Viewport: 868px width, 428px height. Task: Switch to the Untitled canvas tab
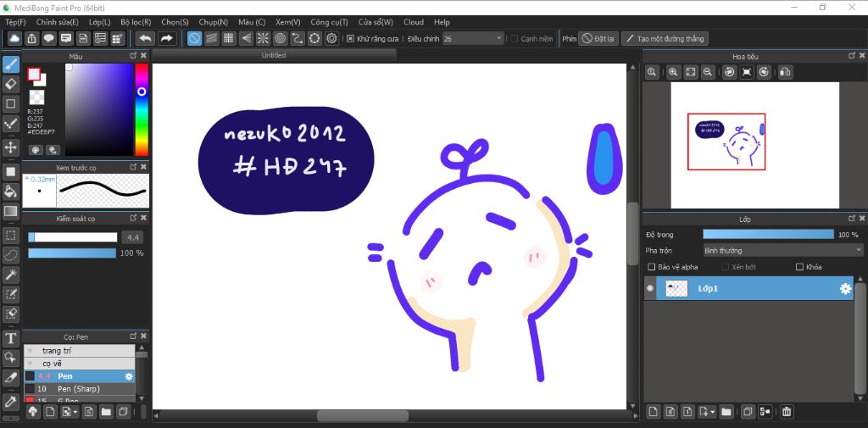[274, 55]
